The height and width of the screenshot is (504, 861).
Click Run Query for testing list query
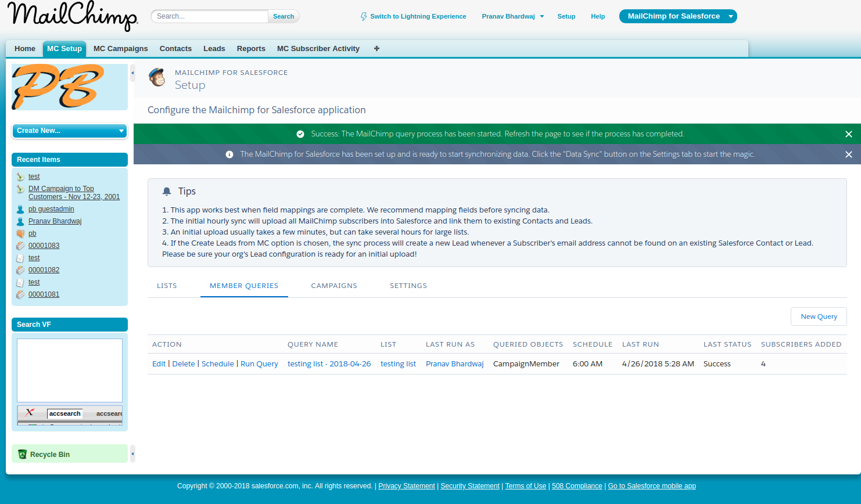[x=259, y=364]
